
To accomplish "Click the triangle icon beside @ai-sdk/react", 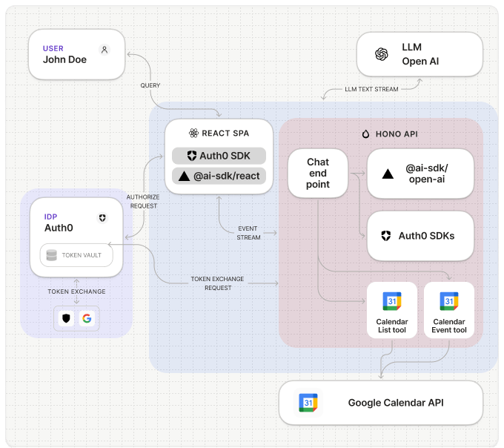I will tap(184, 176).
